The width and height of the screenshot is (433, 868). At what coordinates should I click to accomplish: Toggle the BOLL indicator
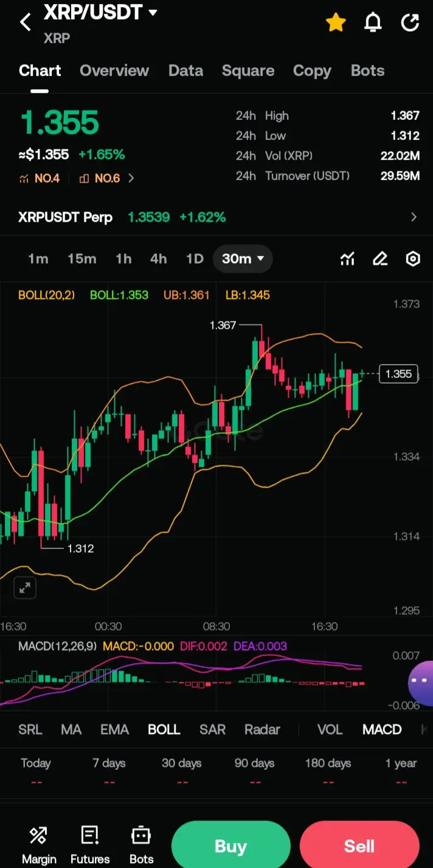pos(164,729)
